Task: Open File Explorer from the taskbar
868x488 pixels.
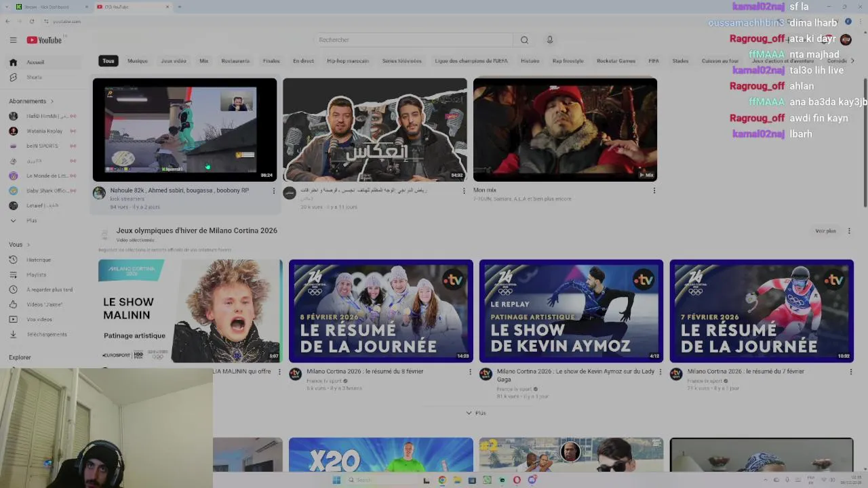Action: [x=457, y=480]
